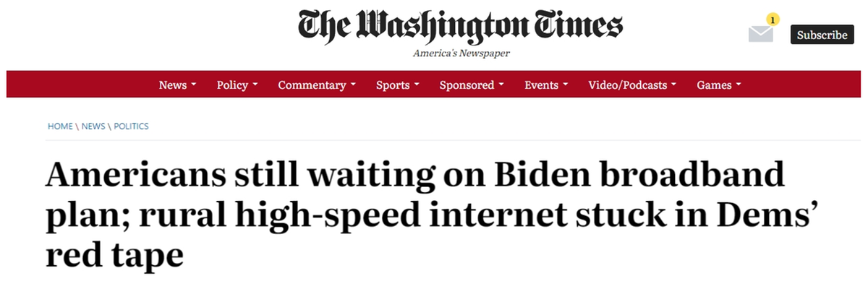Open the POLITICS breadcrumb link

(x=131, y=126)
